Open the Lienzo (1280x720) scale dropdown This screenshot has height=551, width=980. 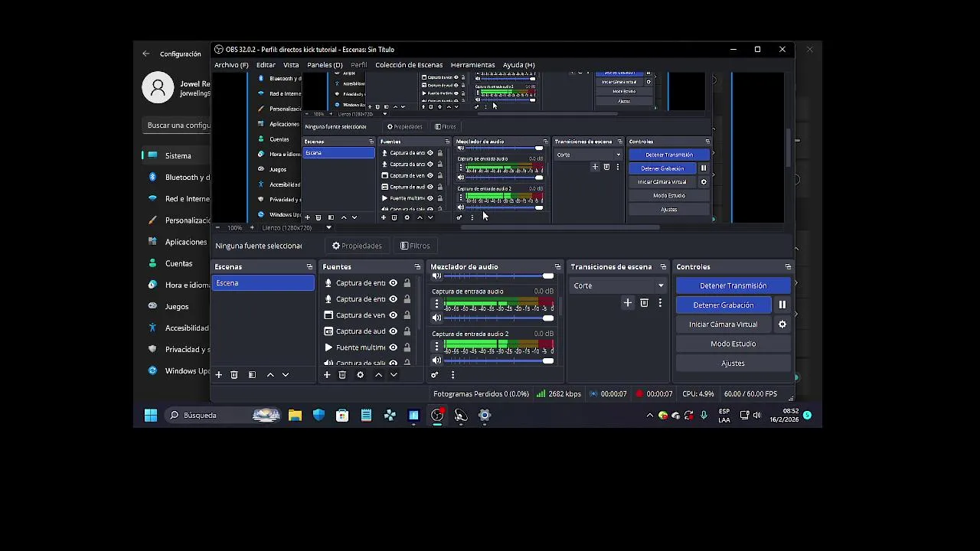coord(298,227)
